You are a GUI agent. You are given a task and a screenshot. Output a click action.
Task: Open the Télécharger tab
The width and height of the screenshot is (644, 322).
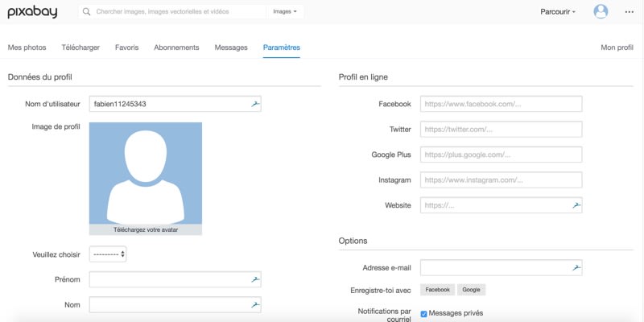[80, 47]
